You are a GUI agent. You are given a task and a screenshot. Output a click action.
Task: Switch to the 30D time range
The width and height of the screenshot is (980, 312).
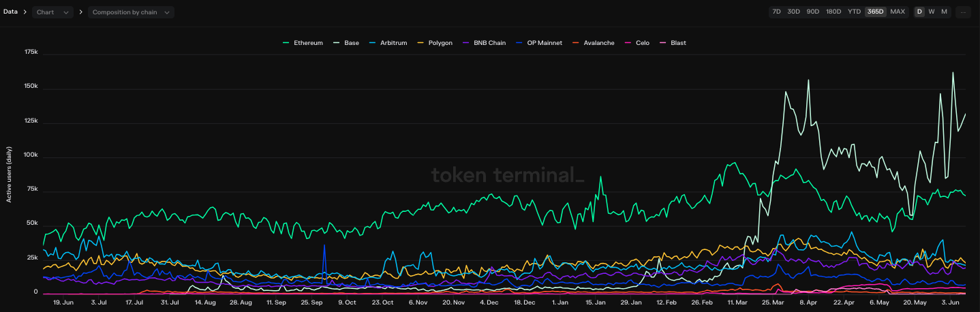tap(793, 12)
